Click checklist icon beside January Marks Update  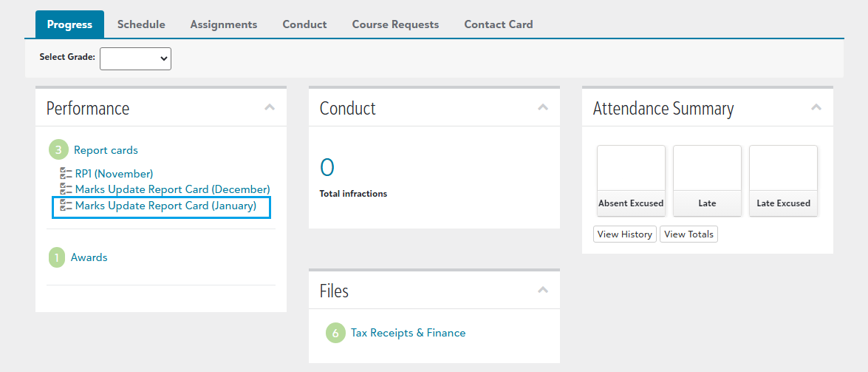click(66, 206)
